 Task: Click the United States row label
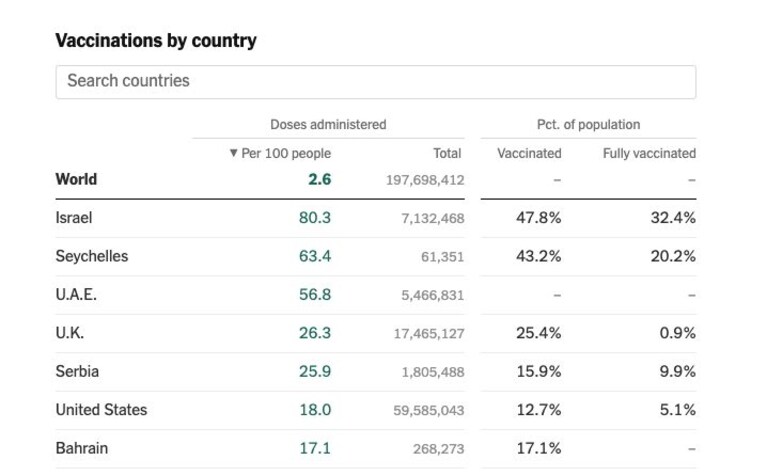101,410
